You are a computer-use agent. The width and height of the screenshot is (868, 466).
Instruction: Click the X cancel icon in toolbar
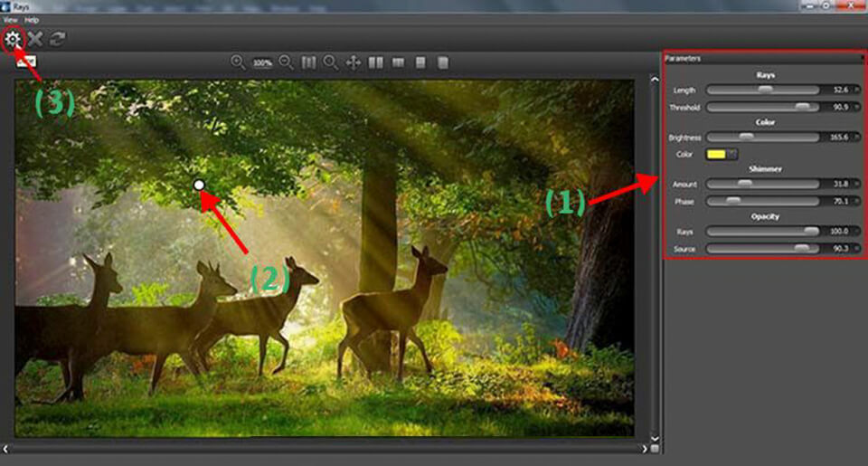(x=35, y=39)
